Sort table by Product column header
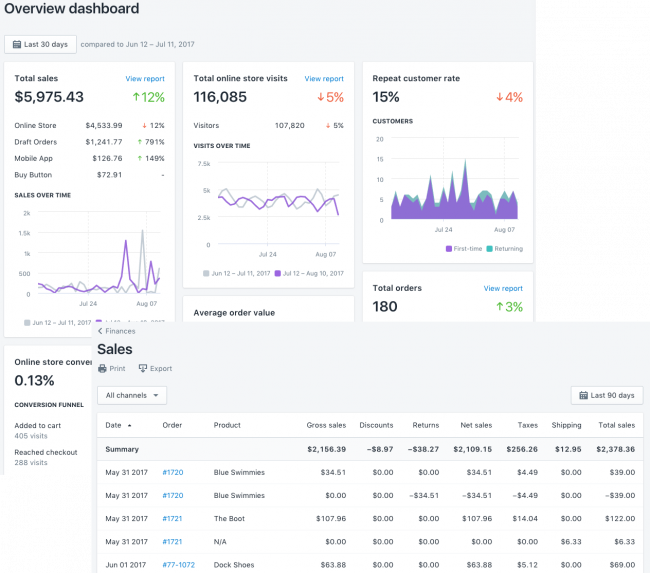This screenshot has width=650, height=573. [227, 425]
